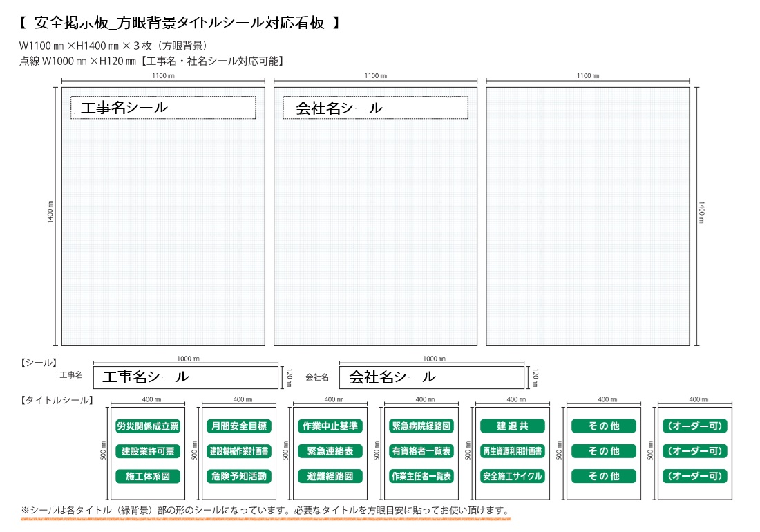Click the 作業中止基準 title label

pyautogui.click(x=330, y=426)
